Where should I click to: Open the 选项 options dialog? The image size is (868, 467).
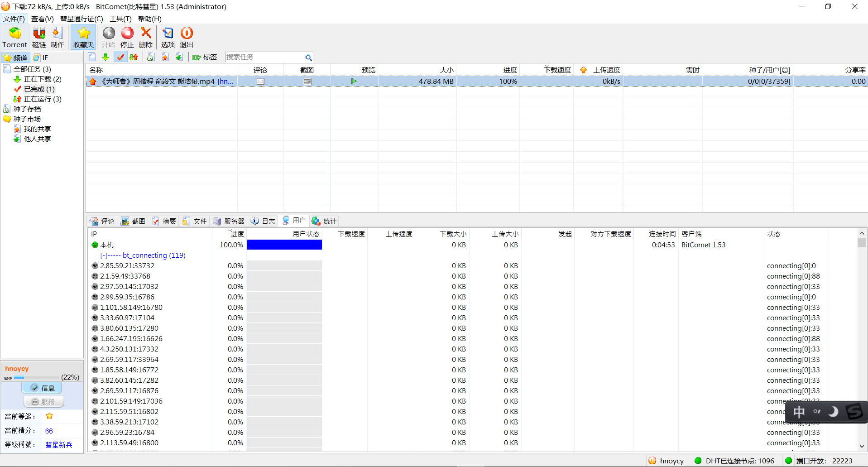[168, 37]
